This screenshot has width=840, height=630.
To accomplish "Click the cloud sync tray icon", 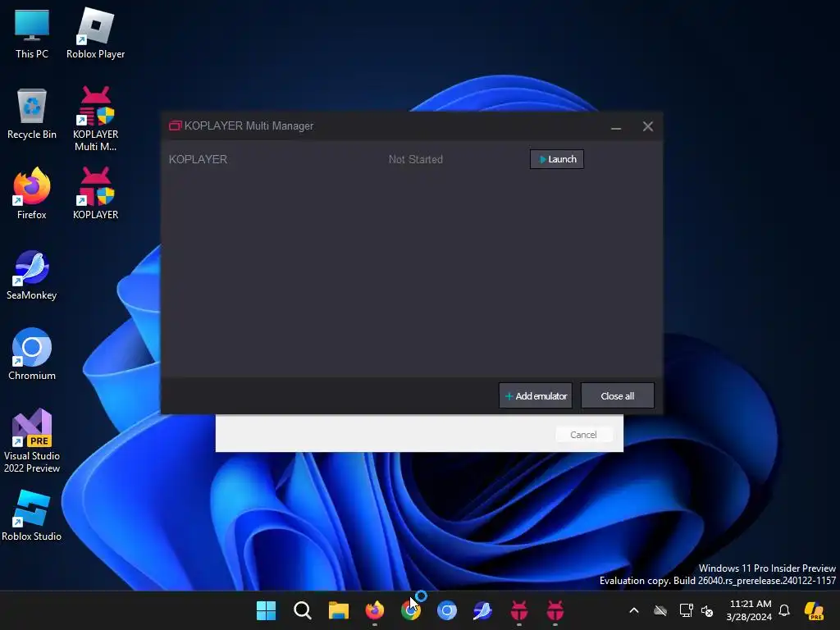I will click(660, 610).
